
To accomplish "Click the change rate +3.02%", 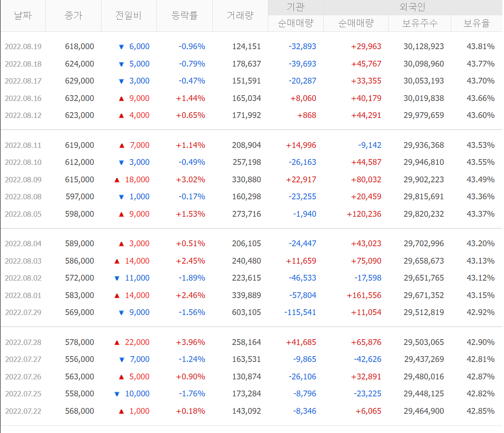I will 191,180.
